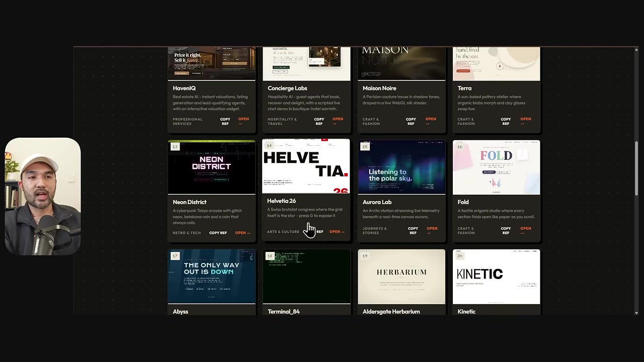
Task: Click the Terminal_84 card title
Action: (x=283, y=312)
